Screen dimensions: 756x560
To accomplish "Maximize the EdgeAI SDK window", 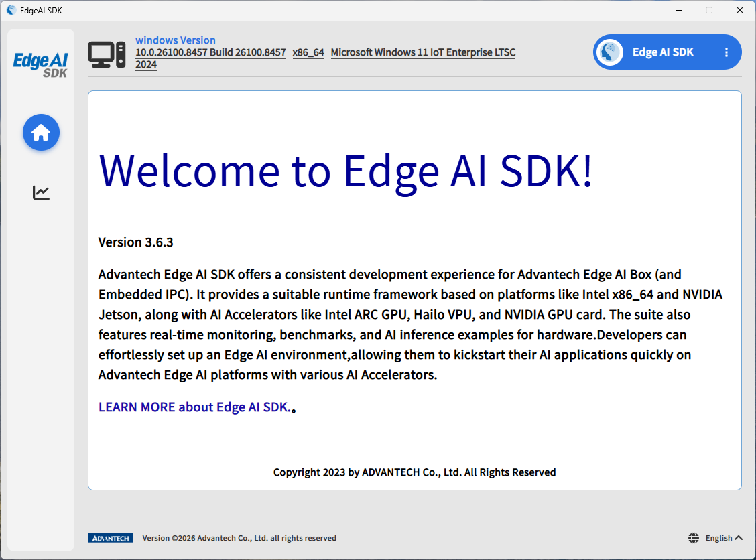I will 709,10.
